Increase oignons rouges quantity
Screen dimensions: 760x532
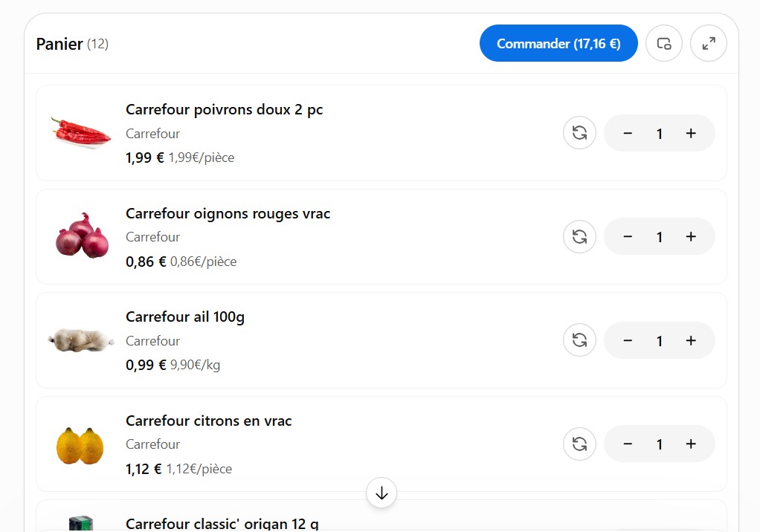coord(691,237)
